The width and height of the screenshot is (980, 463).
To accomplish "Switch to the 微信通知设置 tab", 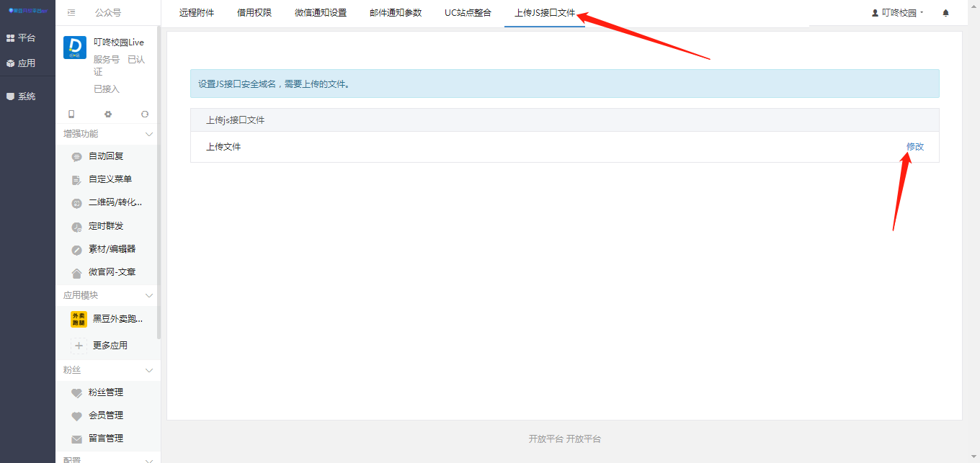I will pyautogui.click(x=321, y=13).
